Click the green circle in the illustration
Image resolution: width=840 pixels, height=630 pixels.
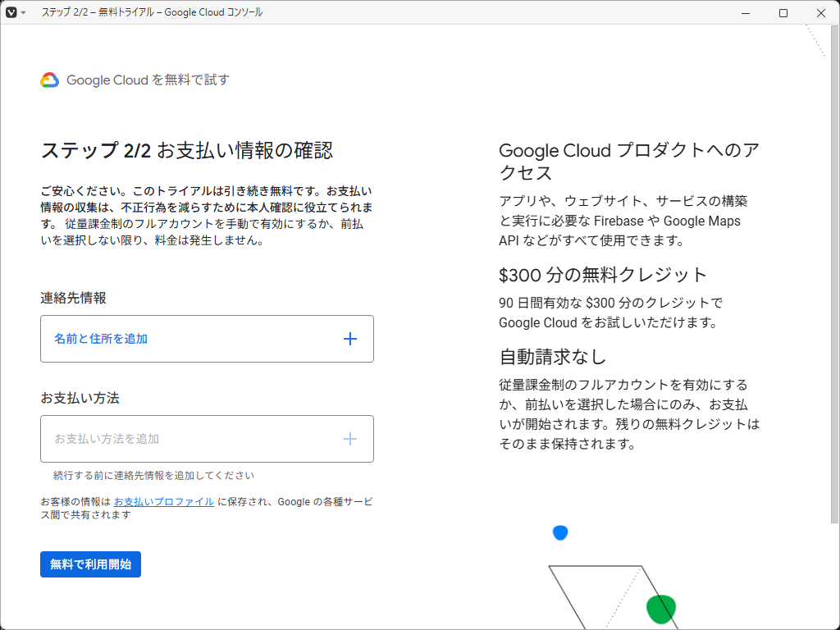[661, 609]
